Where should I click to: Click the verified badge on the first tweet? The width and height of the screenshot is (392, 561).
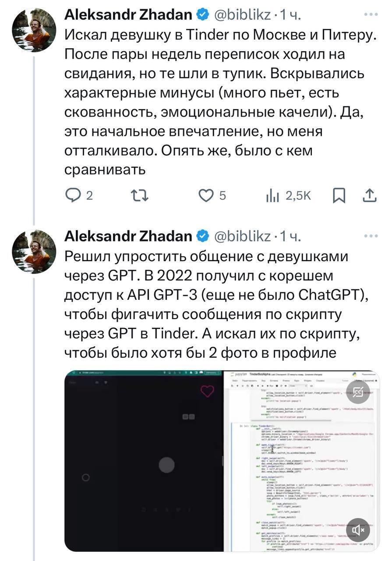tap(202, 15)
